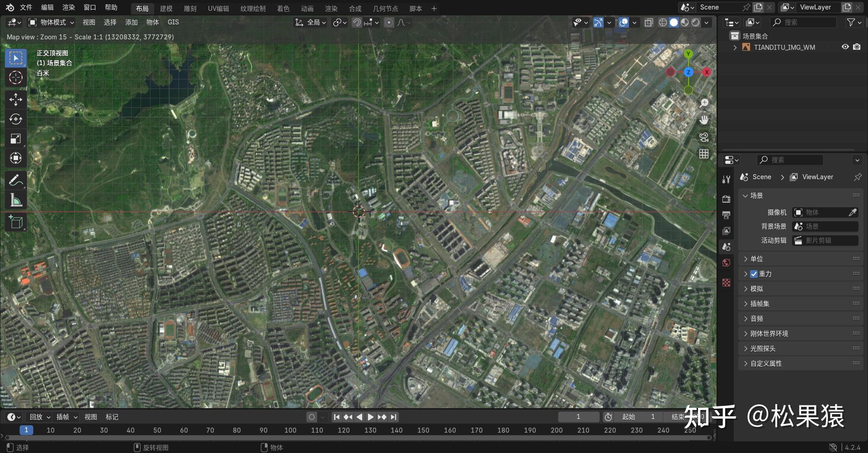The image size is (868, 453).
Task: Activate the Rotate tool
Action: tap(16, 119)
